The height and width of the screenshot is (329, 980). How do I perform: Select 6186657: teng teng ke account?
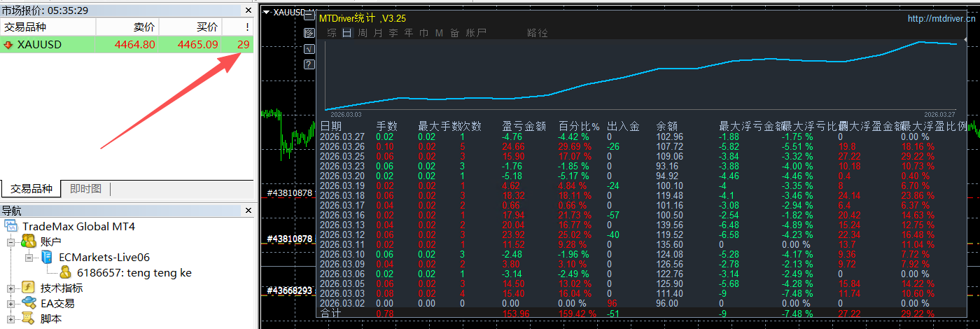(134, 272)
